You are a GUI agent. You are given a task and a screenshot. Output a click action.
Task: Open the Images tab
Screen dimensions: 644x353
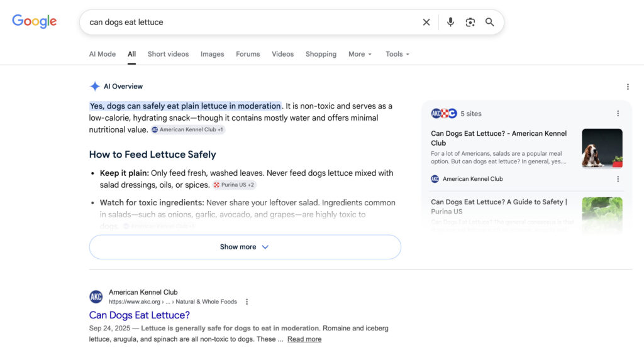(213, 54)
